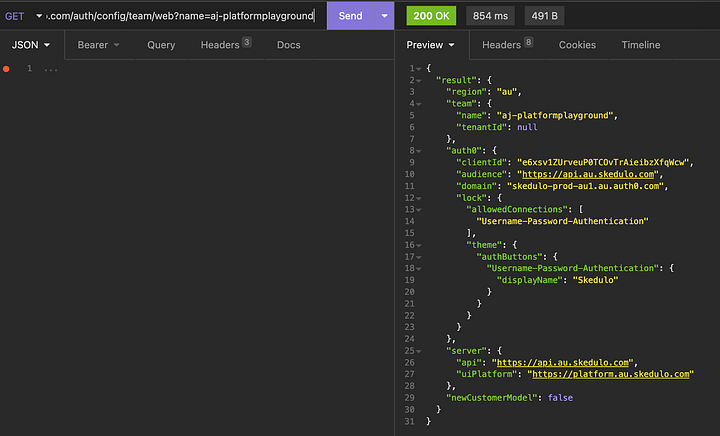The image size is (720, 436).
Task: Click the "region" value "au"
Action: [507, 92]
